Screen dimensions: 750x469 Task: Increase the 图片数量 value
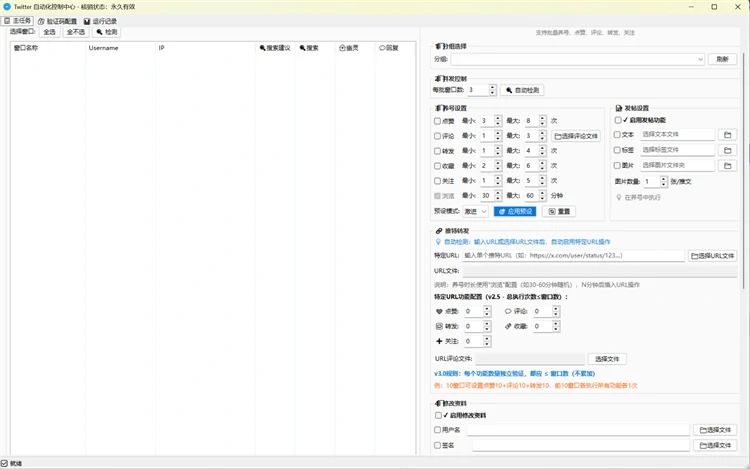click(x=663, y=179)
